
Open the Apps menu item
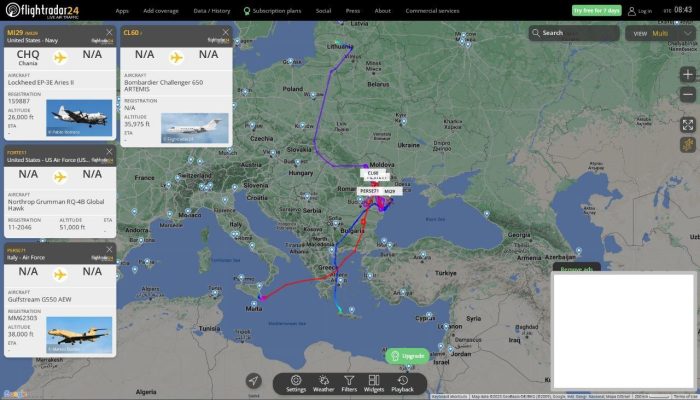click(122, 11)
